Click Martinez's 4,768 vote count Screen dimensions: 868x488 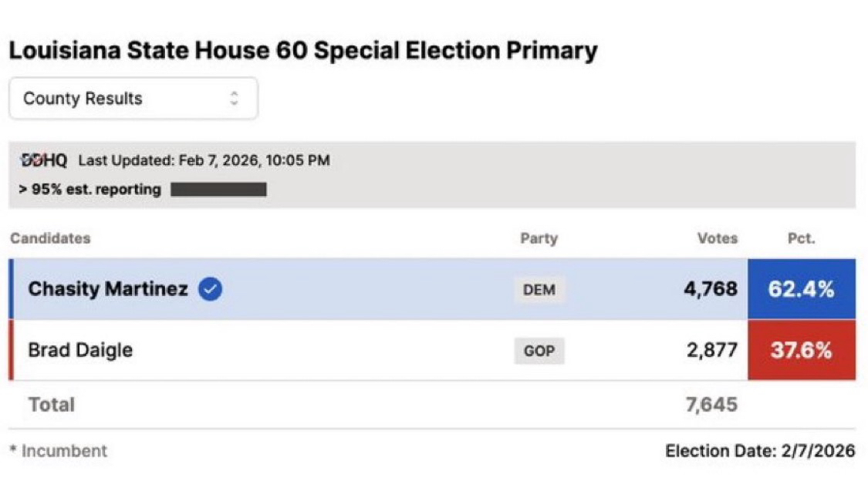point(710,289)
